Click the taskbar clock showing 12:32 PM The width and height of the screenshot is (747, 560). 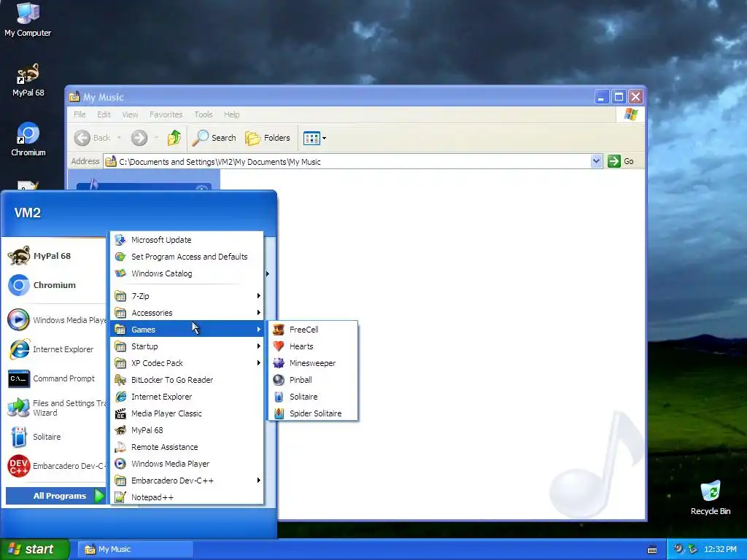720,550
